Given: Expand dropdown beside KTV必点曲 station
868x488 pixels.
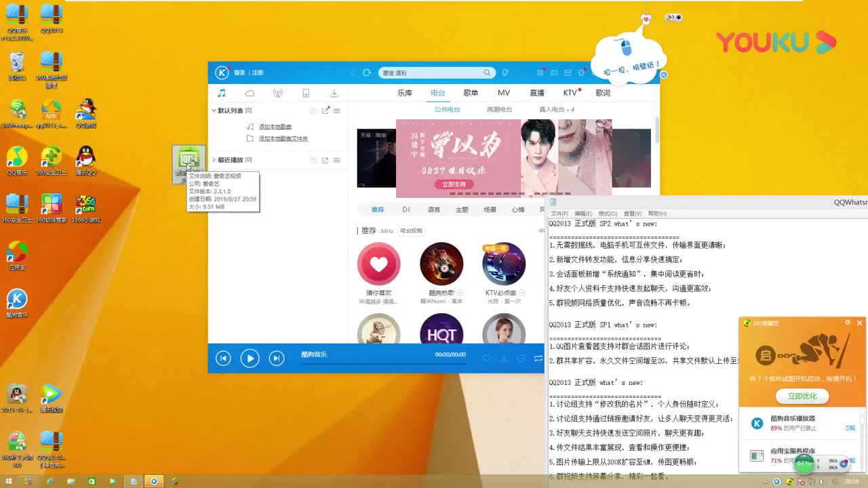Looking at the screenshot, I should 521,293.
